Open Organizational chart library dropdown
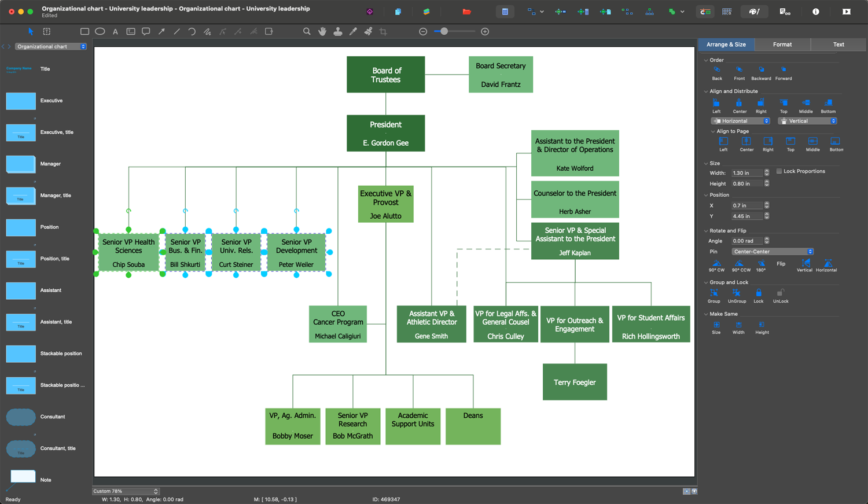 coord(51,46)
